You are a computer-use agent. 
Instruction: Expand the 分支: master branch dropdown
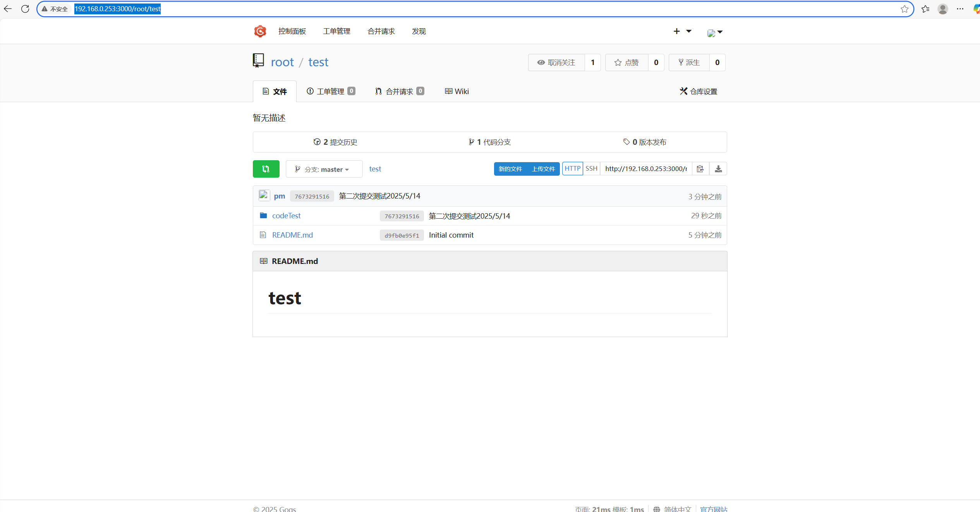tap(324, 169)
